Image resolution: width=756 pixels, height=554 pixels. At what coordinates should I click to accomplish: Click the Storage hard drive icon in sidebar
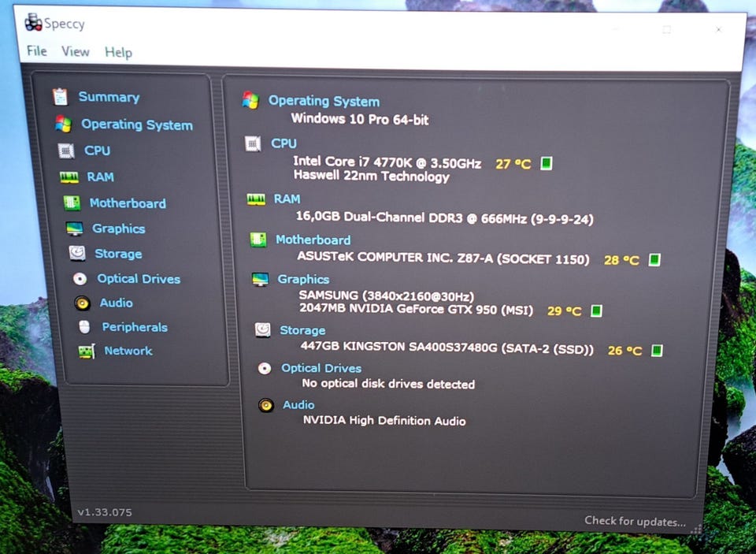[77, 253]
